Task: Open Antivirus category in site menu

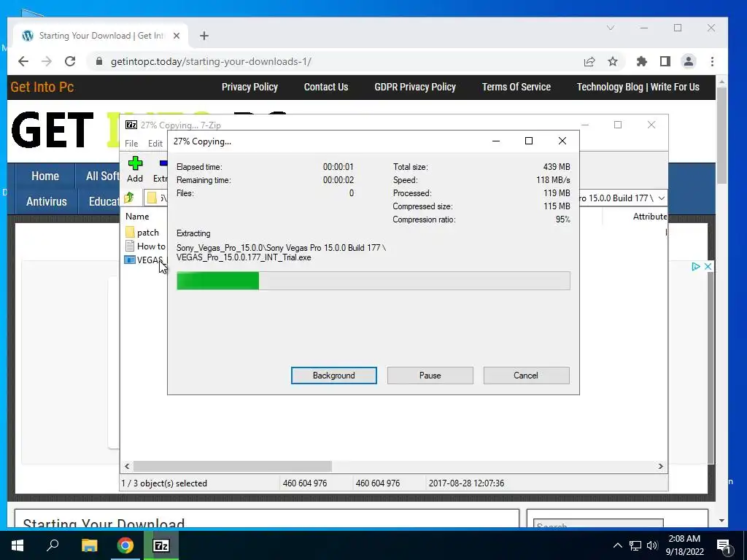Action: pos(46,201)
